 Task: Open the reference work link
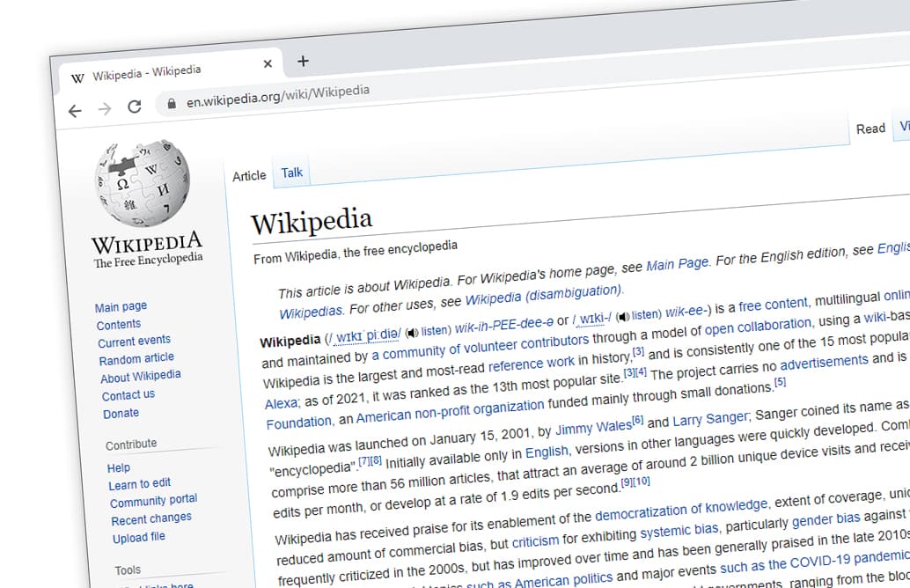[531, 364]
